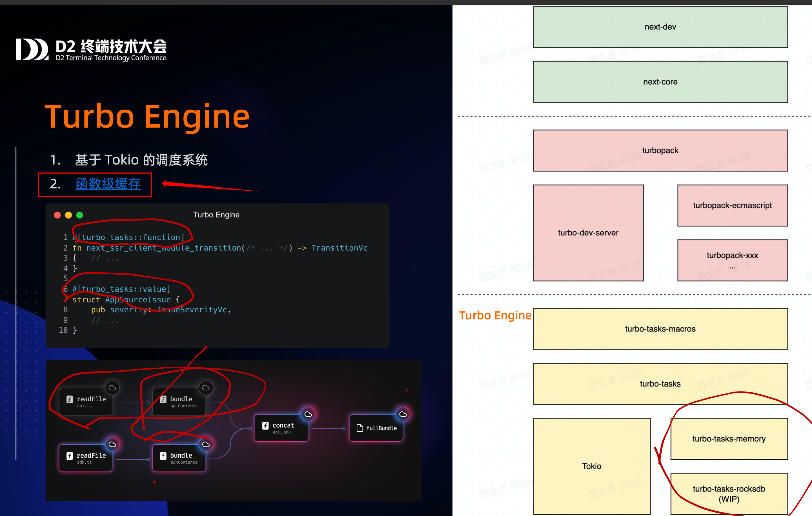Open the 函数级缓存 hyperlink
Screen dimensions: 812x516
[x=108, y=184]
